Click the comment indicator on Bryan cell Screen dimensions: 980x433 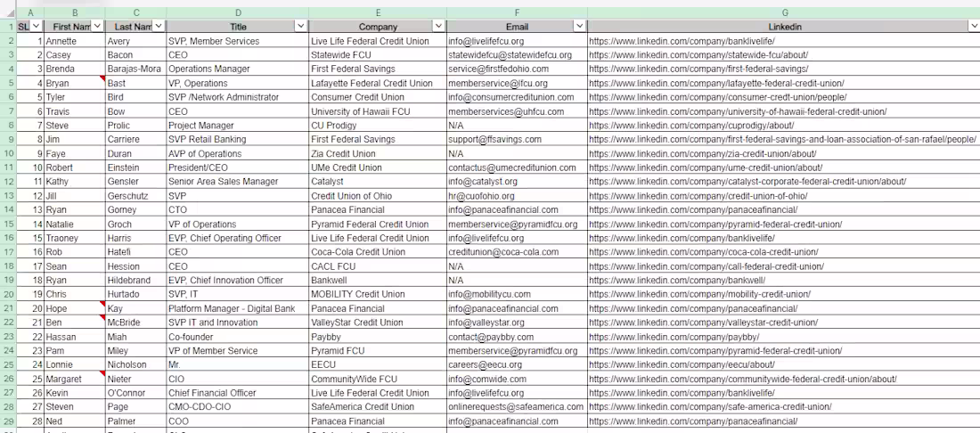click(102, 78)
